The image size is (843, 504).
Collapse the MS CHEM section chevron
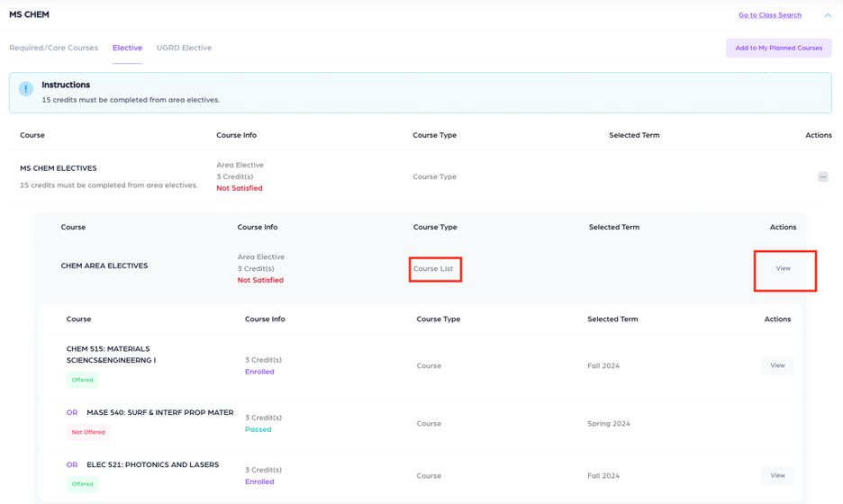point(827,15)
